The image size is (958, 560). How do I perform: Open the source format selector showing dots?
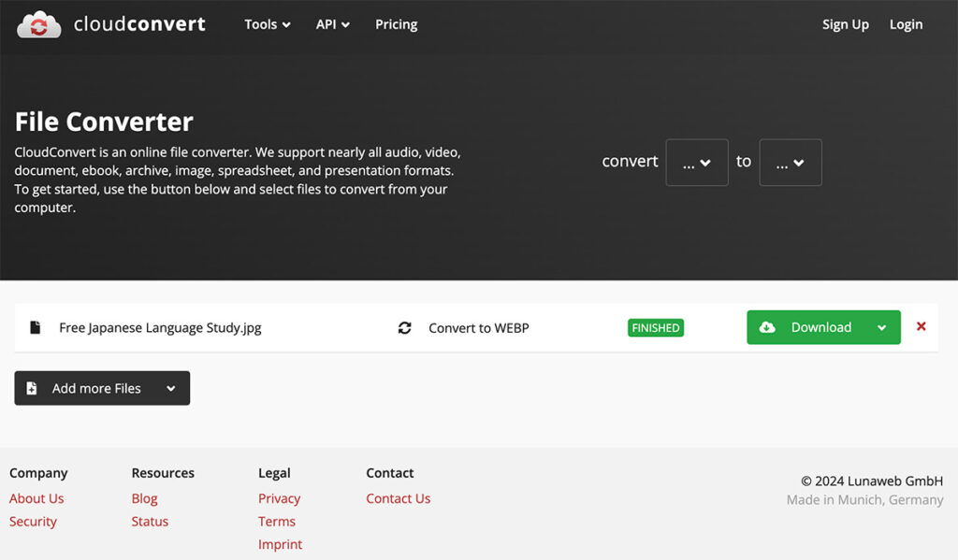pyautogui.click(x=696, y=162)
